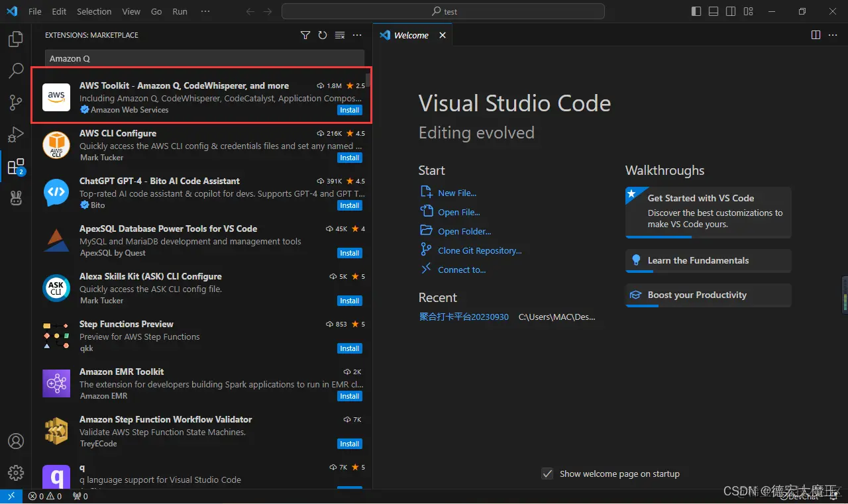Click the command center search bar

(443, 11)
